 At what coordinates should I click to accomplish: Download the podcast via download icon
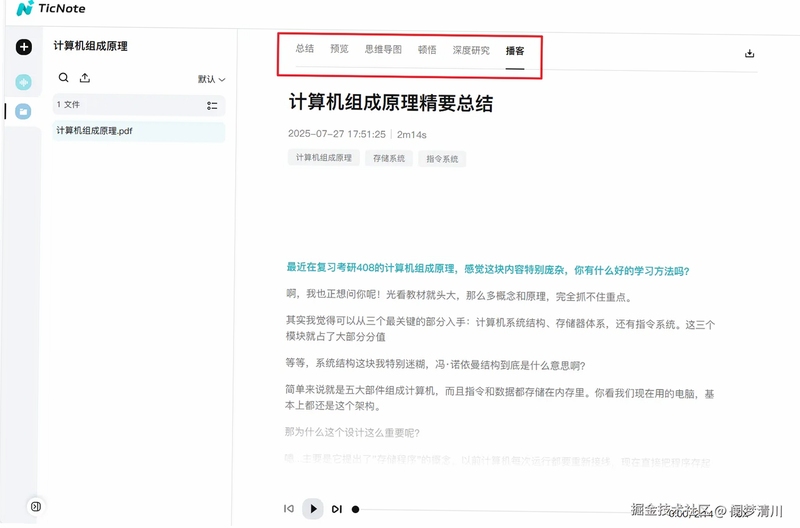click(x=749, y=53)
